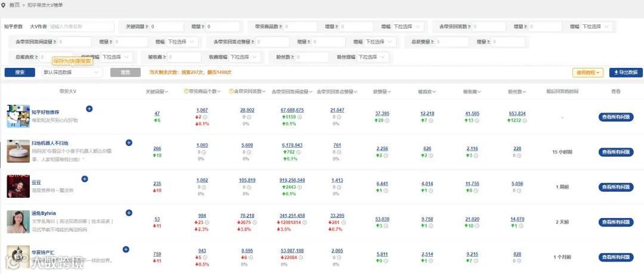Click the plus icon beside 华夏特产汇
The image size is (644, 274).
(126, 250)
